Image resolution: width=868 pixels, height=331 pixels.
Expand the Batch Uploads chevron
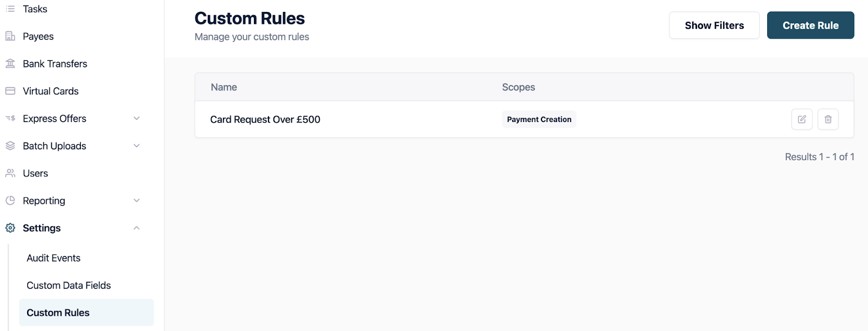point(137,146)
